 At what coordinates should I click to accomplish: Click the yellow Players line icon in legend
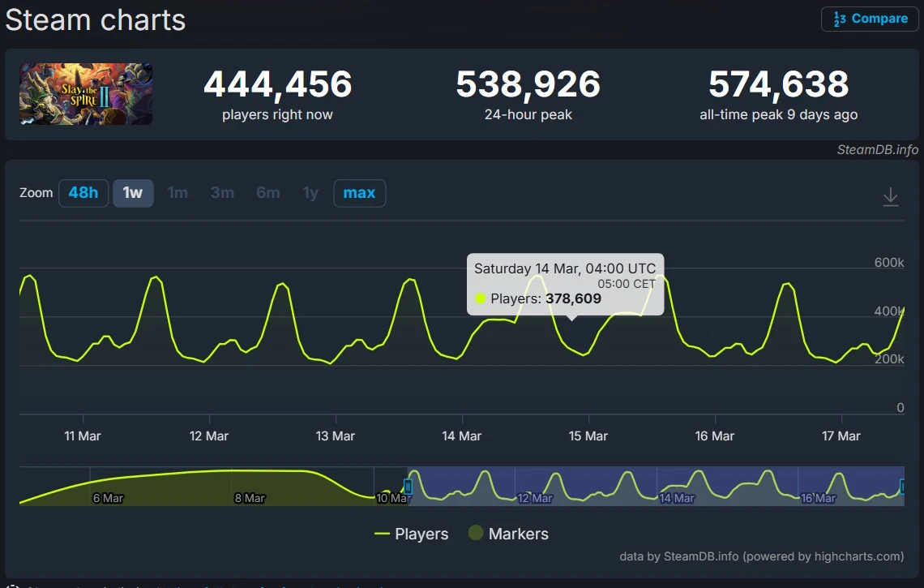pyautogui.click(x=383, y=534)
